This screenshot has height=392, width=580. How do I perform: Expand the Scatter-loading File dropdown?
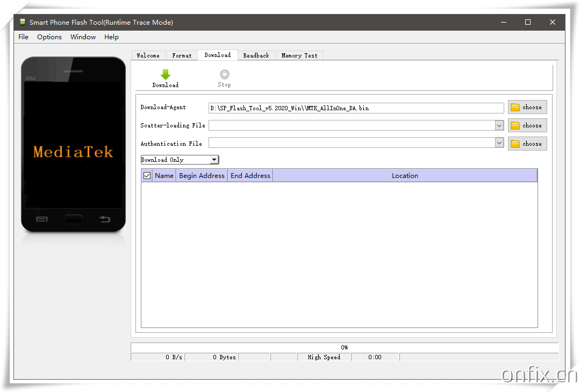(499, 125)
